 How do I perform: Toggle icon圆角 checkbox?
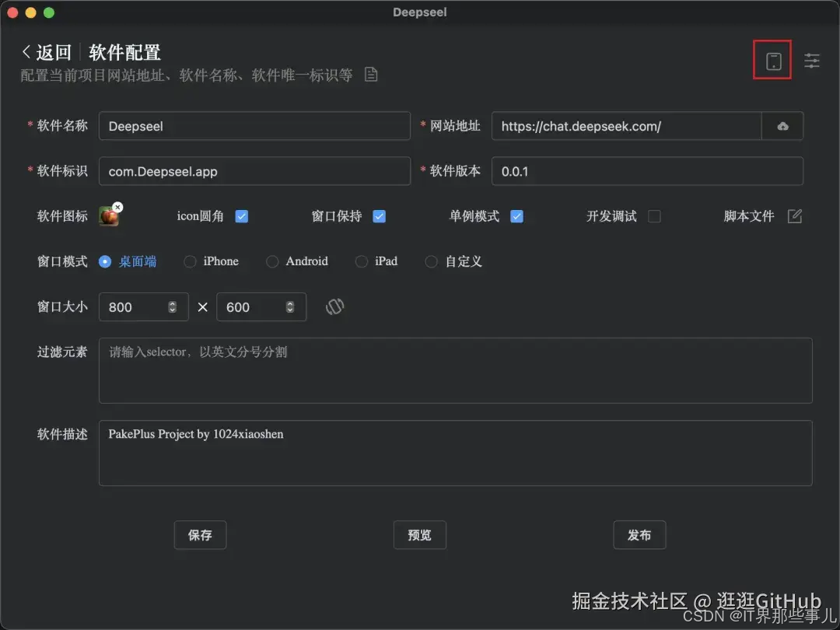(x=242, y=216)
